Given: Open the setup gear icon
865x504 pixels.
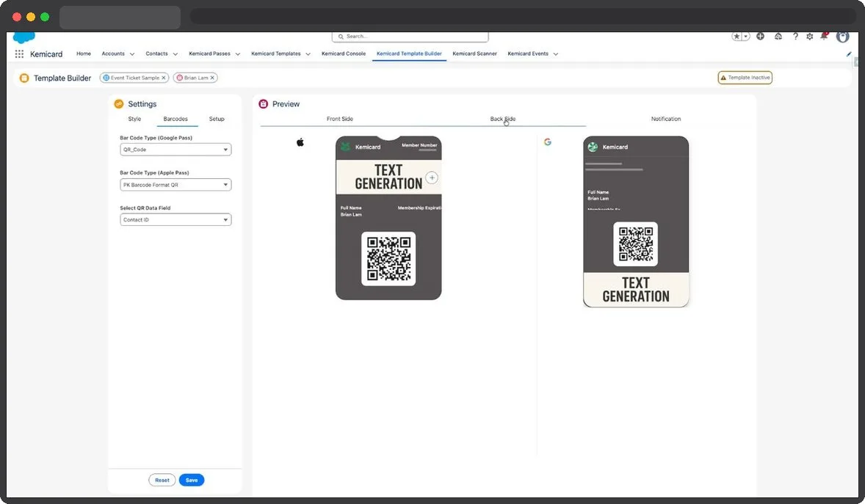Looking at the screenshot, I should point(809,37).
